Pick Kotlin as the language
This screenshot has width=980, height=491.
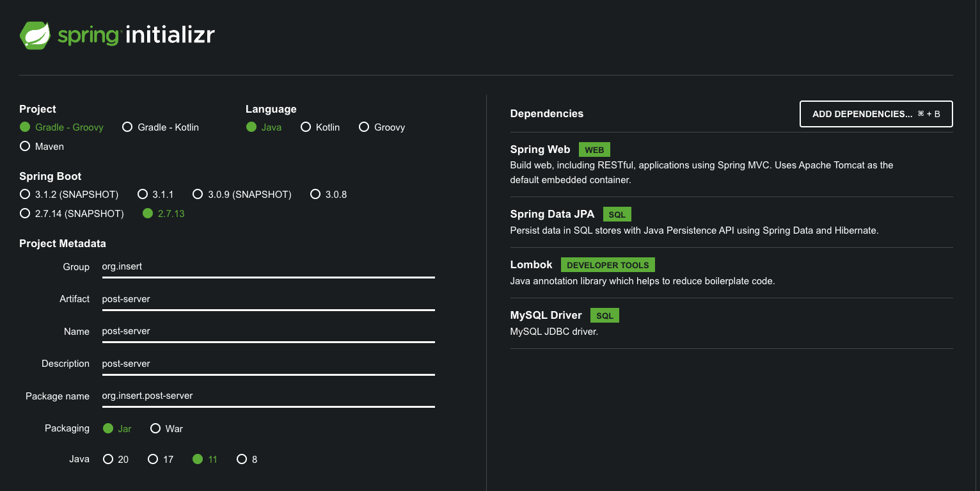[x=320, y=127]
